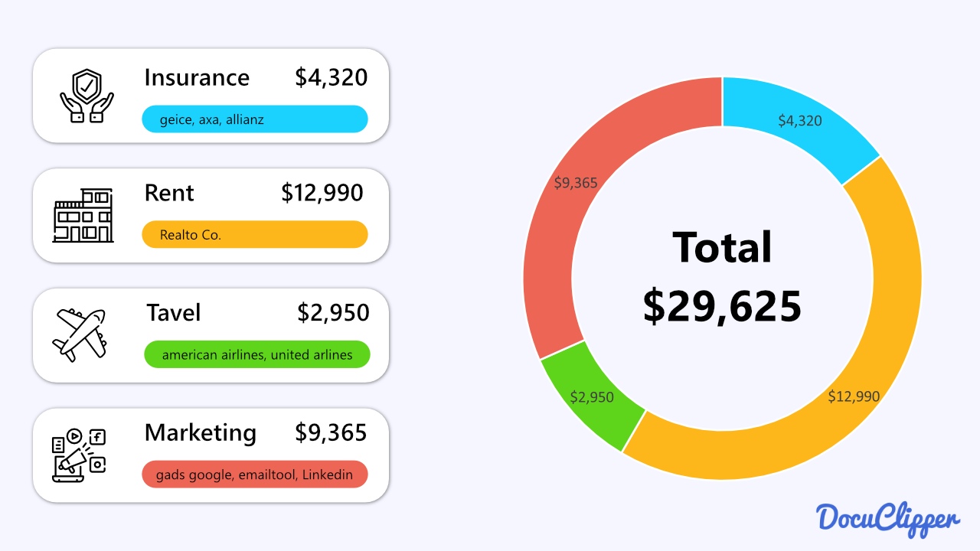Select the green american airlines tag
Viewport: 980px width, 551px height.
click(257, 354)
